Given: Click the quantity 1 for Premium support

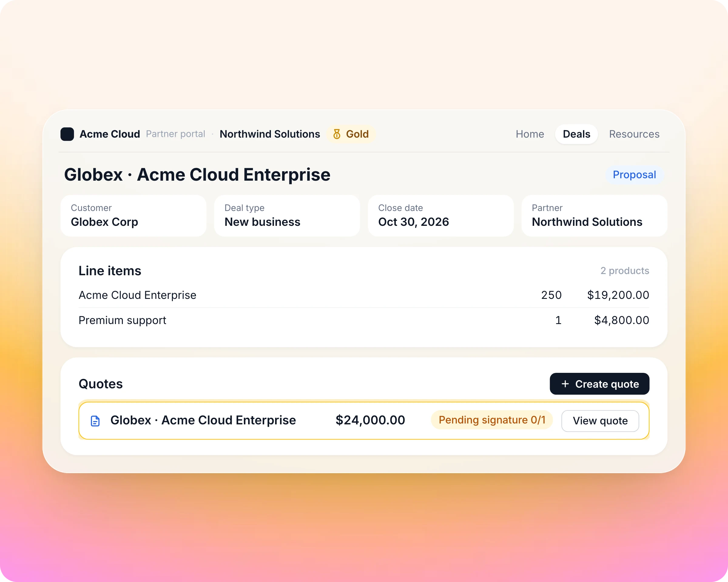Looking at the screenshot, I should (558, 320).
